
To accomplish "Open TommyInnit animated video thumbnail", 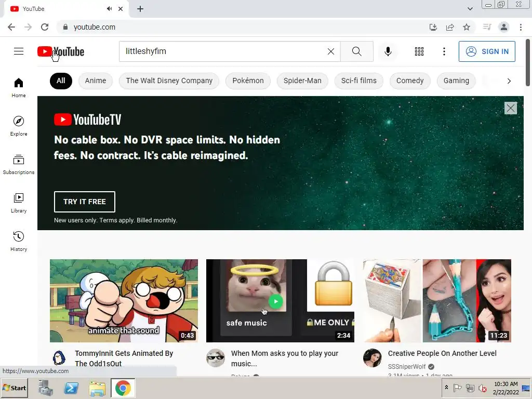I will [x=124, y=301].
